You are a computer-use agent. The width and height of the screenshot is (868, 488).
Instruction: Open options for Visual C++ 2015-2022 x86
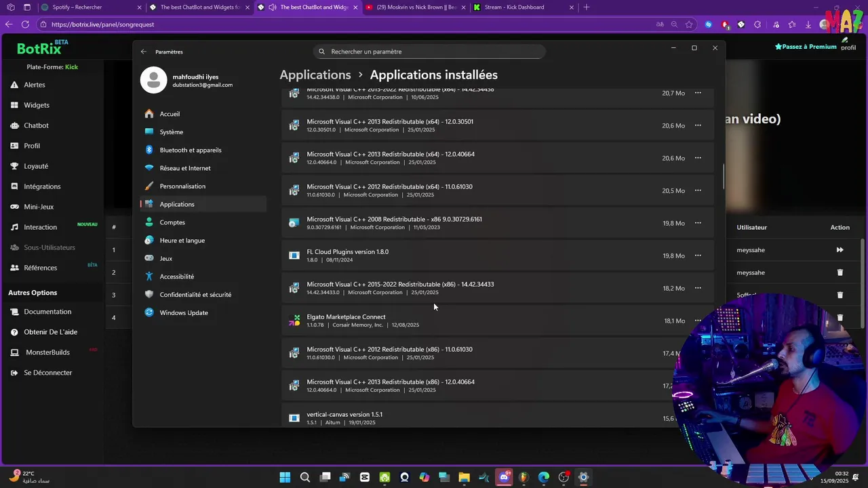click(x=698, y=288)
